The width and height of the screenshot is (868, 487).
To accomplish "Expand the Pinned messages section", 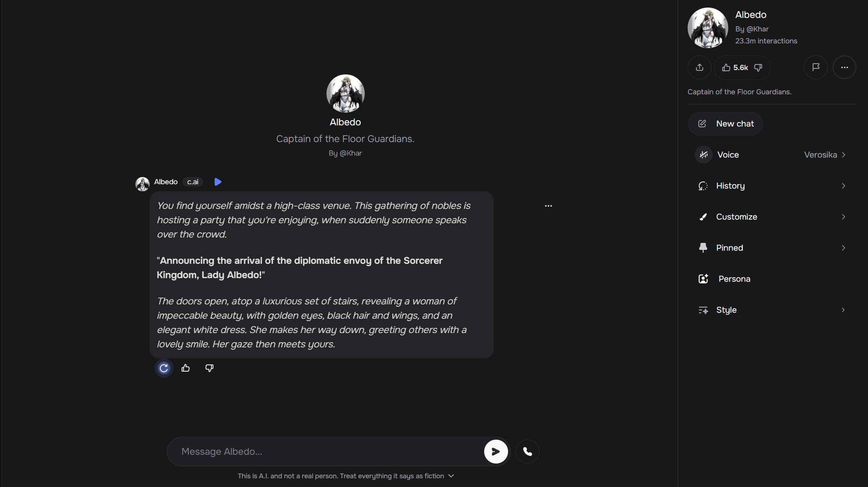I will [772, 248].
